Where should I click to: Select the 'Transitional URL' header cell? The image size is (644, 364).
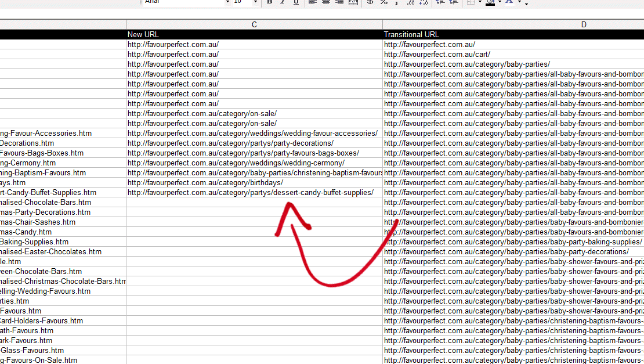coord(513,34)
